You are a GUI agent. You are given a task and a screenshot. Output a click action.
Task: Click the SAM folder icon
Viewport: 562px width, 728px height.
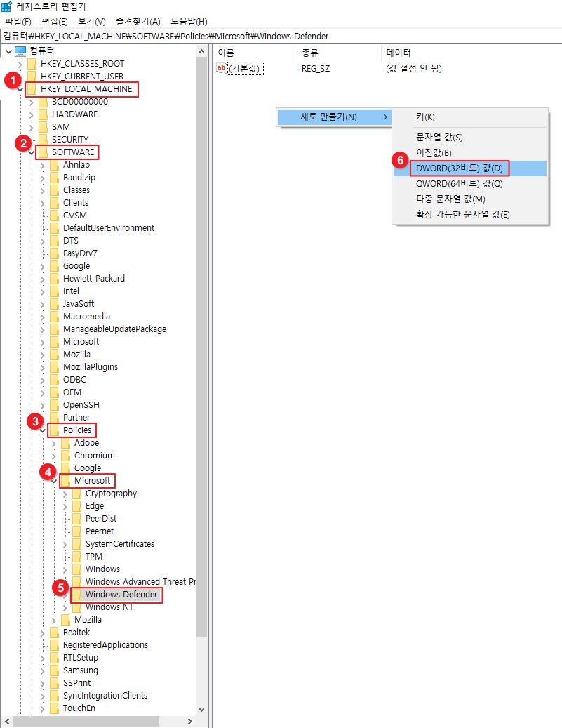44,127
